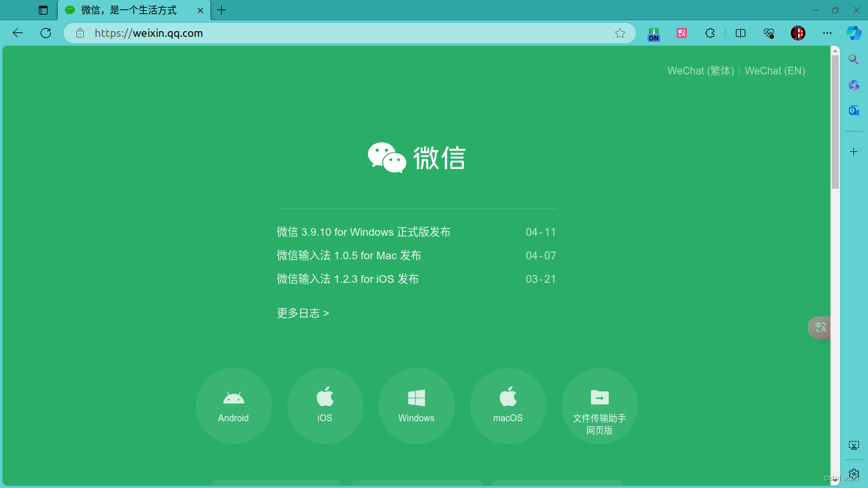Open 微信输入法 1.2.3 for iOS release note
Image resolution: width=868 pixels, height=488 pixels.
pos(348,279)
